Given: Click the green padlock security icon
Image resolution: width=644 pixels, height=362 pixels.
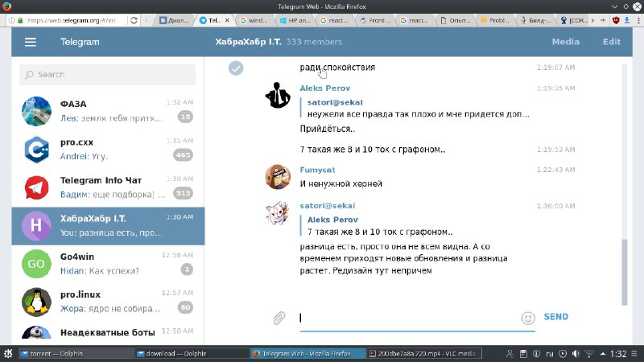Looking at the screenshot, I should (x=20, y=20).
